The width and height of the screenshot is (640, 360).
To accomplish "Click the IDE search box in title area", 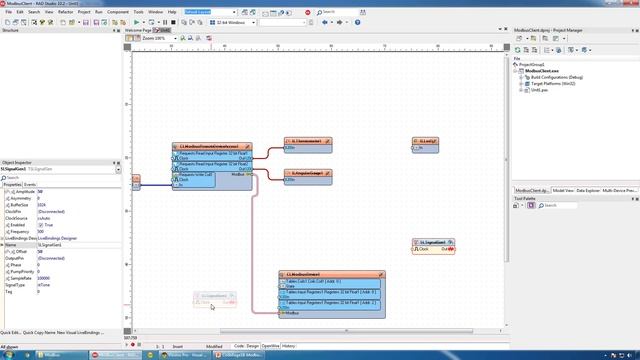I will click(337, 12).
